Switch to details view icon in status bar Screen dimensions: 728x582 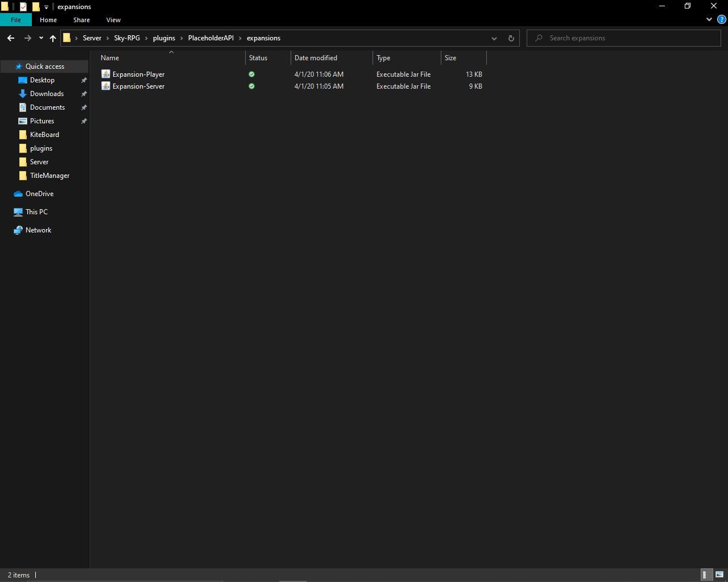(x=705, y=575)
